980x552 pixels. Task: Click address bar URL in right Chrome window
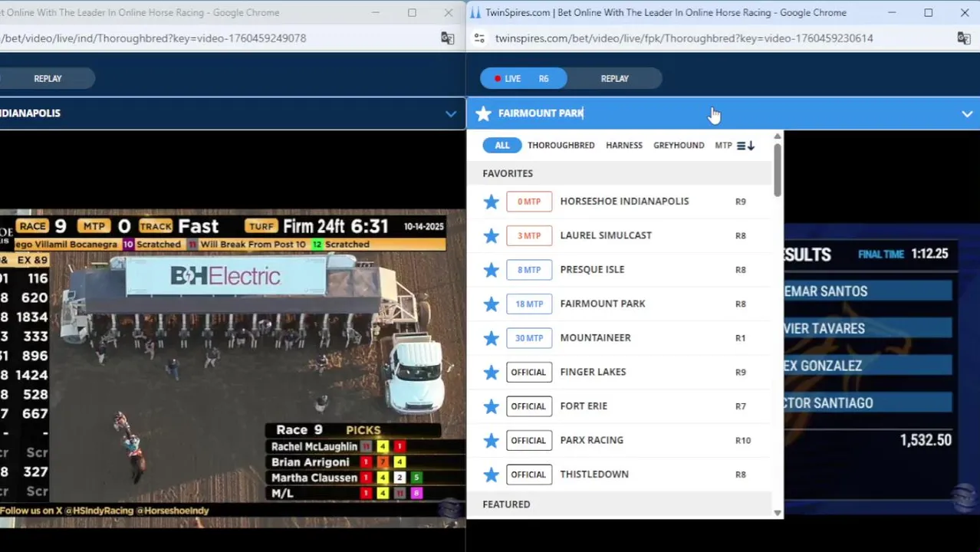684,38
